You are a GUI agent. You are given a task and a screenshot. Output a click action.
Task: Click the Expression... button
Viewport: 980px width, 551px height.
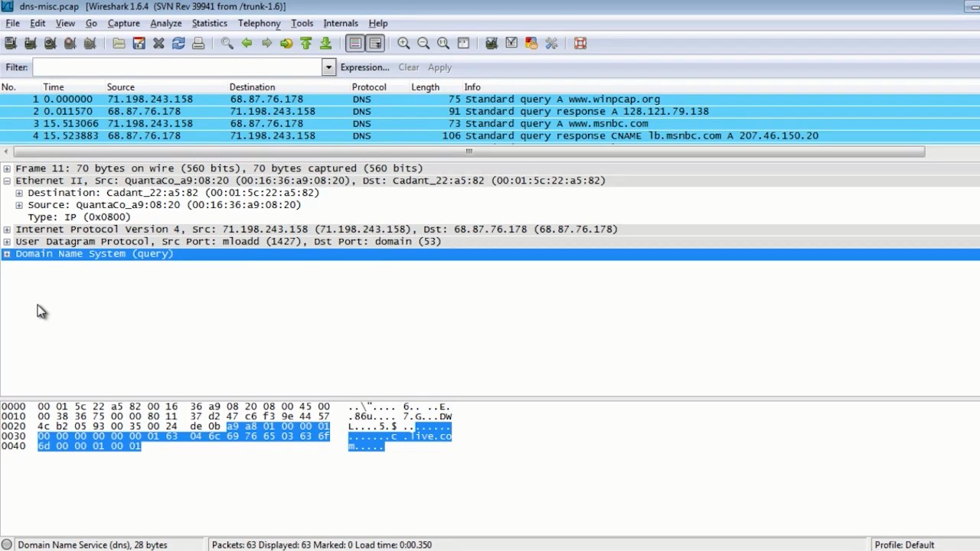[x=364, y=67]
